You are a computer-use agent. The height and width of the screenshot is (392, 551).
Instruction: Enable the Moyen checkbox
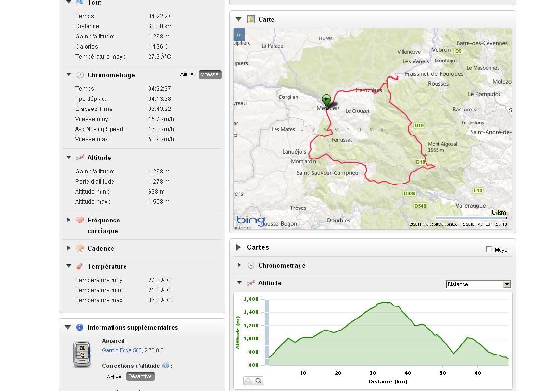[489, 249]
